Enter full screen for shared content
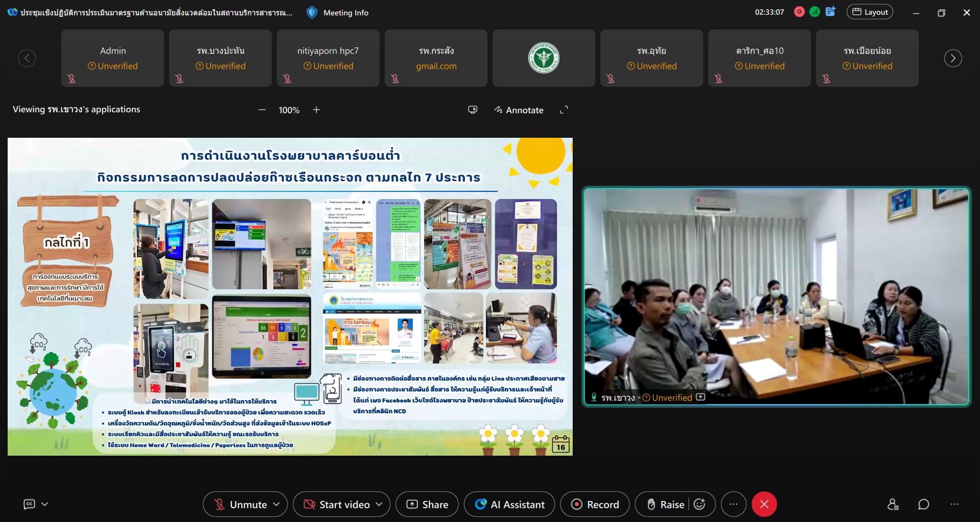The image size is (980, 522). [564, 110]
